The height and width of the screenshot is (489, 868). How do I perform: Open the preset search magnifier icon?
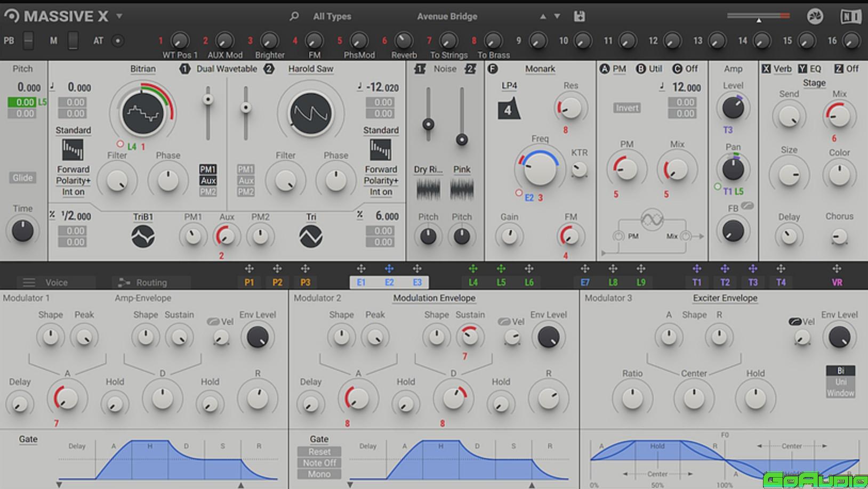(294, 17)
